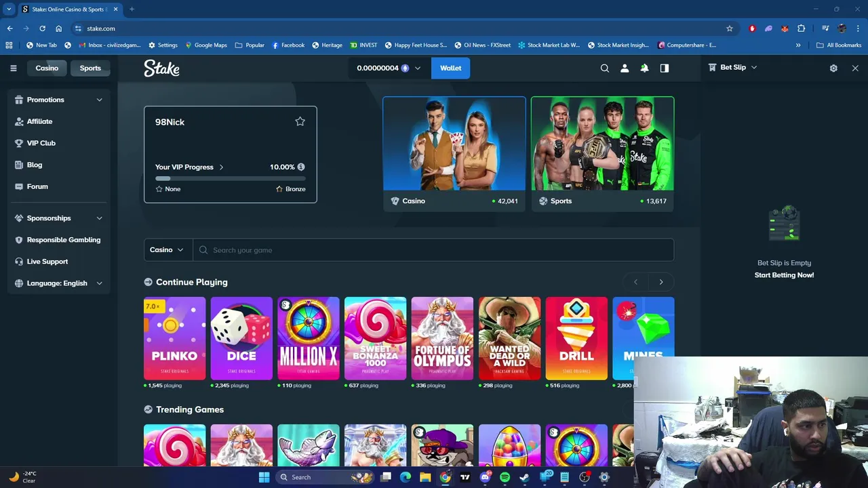Click the Search your game field

(x=433, y=250)
